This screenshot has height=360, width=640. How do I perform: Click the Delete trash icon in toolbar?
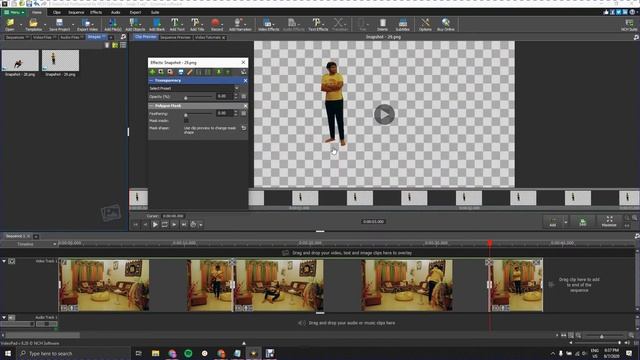tap(382, 24)
